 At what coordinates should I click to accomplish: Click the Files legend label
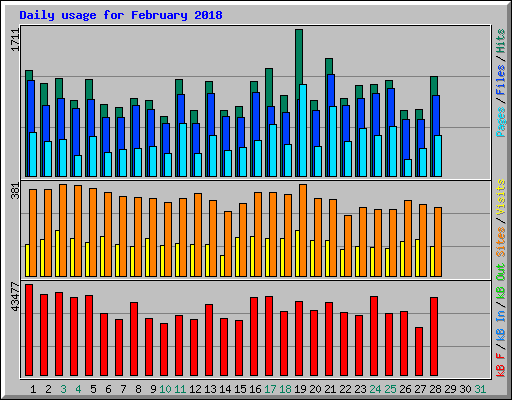501,80
